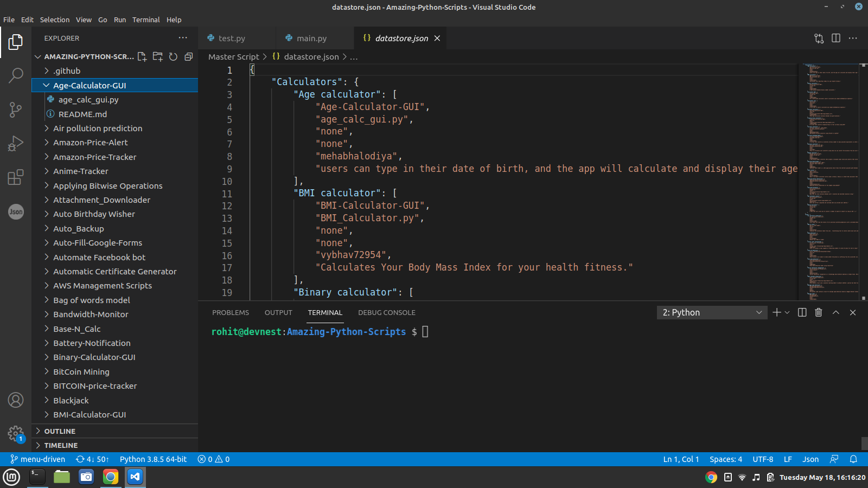Open the Json extension icon in activity bar

pyautogui.click(x=16, y=211)
